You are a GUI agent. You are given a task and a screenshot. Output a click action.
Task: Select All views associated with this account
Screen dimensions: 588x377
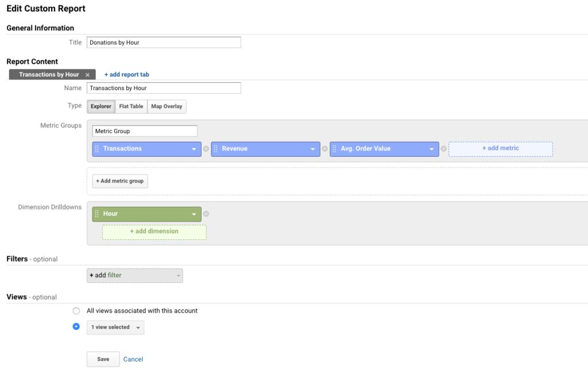point(76,310)
